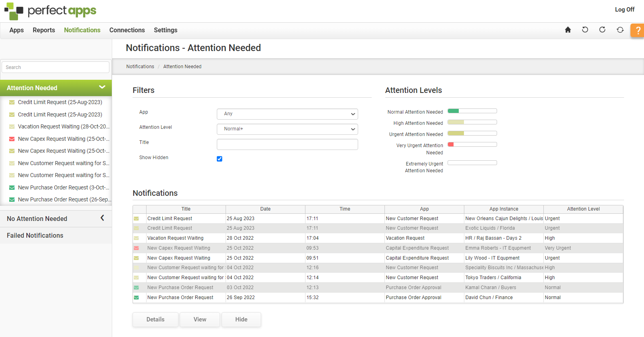Select Vacation Request Waiting in sidebar list
644x337 pixels.
63,127
